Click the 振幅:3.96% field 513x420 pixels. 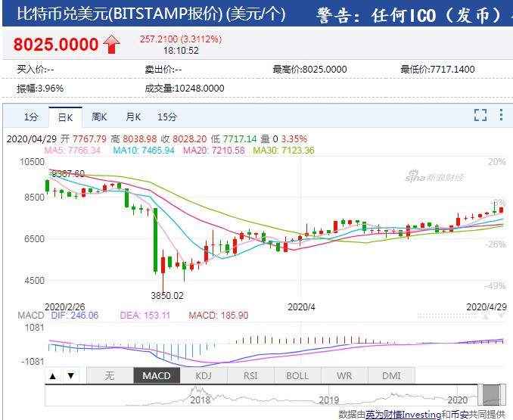point(40,89)
